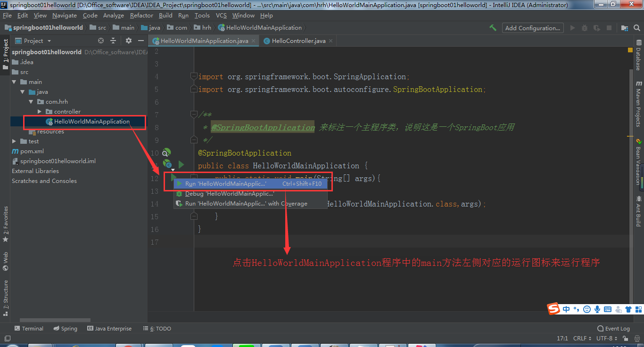Open the Spring tool window button
This screenshot has height=347, width=644.
[65, 329]
